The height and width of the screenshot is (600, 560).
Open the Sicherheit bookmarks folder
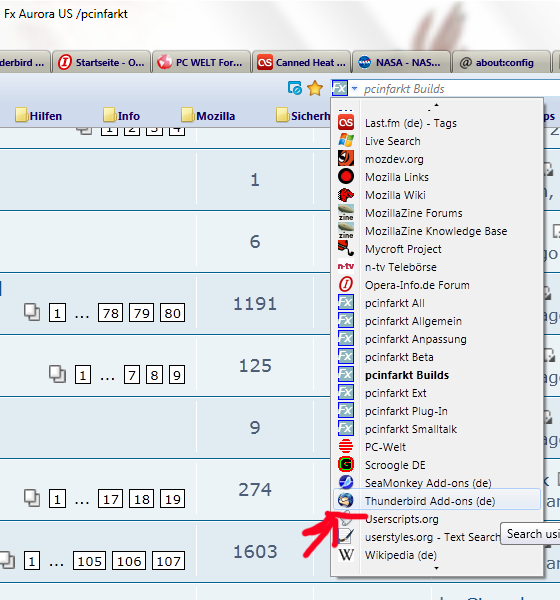(303, 115)
